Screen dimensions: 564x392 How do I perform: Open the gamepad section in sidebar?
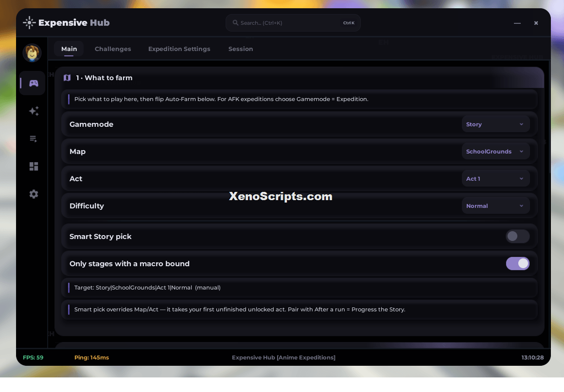tap(34, 84)
